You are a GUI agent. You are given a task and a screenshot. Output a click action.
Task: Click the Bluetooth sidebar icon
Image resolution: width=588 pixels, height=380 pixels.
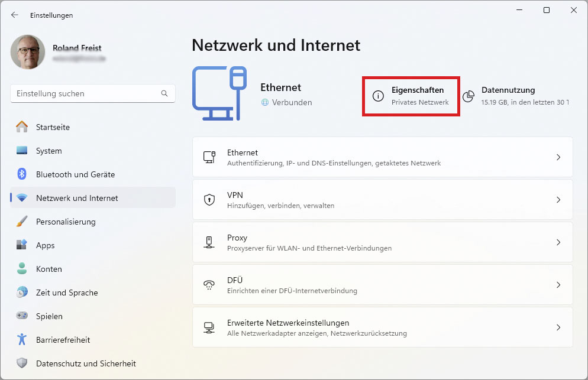click(22, 174)
